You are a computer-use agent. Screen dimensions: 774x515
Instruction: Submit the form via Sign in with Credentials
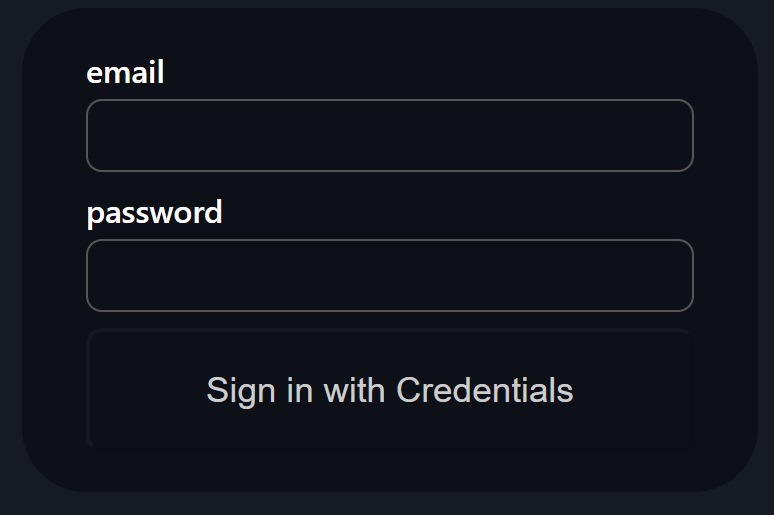click(390, 389)
